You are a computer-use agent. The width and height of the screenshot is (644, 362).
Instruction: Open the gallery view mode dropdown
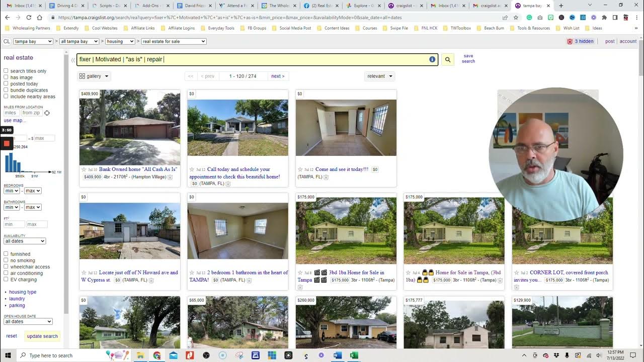(94, 76)
